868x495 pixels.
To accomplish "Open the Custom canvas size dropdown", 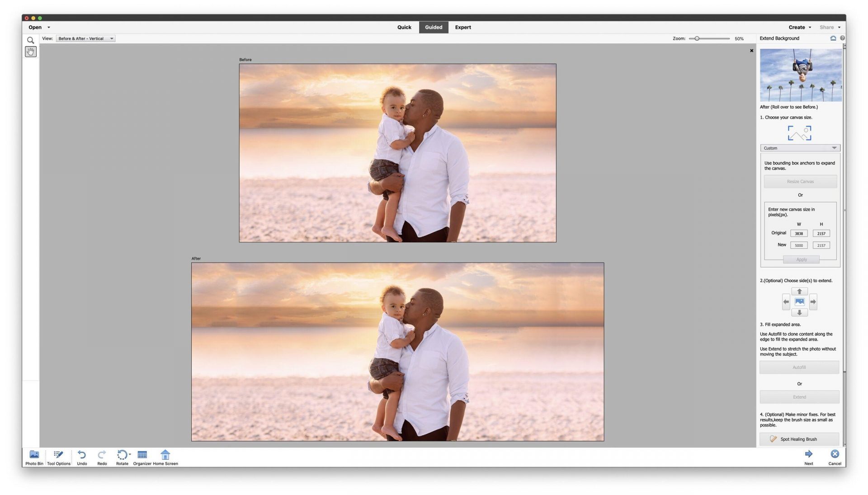I will pos(800,148).
